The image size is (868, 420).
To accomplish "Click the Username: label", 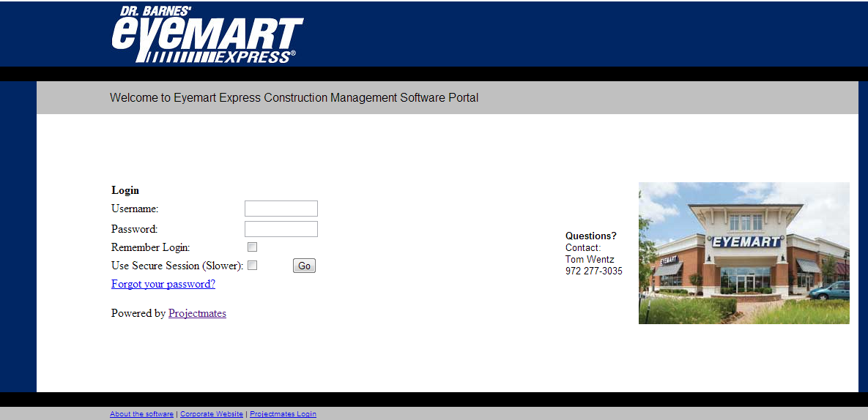I will tap(135, 209).
